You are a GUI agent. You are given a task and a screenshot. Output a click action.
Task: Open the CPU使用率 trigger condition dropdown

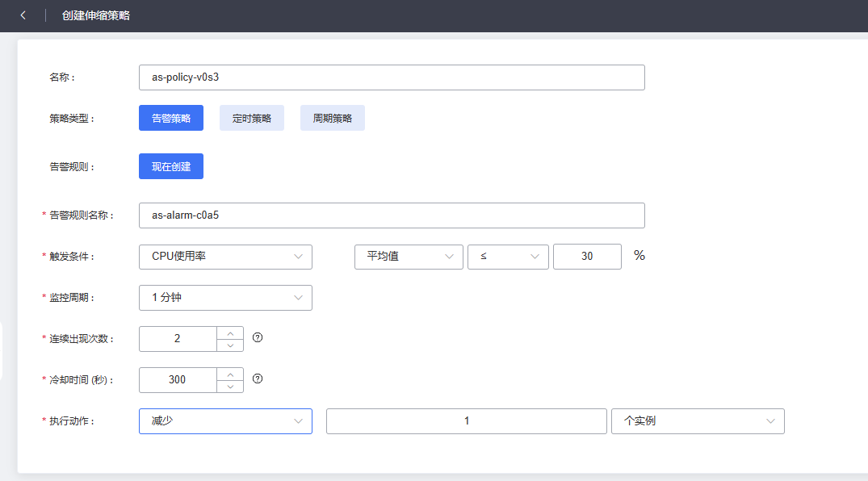pos(225,257)
